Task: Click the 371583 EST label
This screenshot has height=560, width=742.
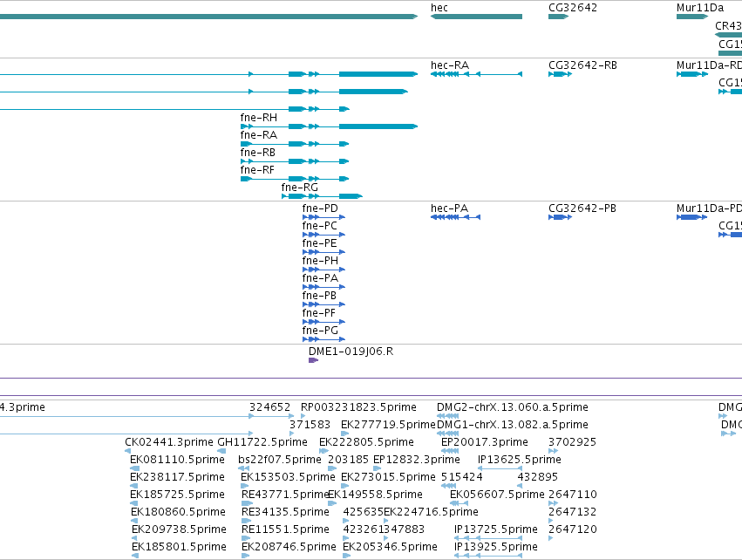Action: [x=310, y=425]
